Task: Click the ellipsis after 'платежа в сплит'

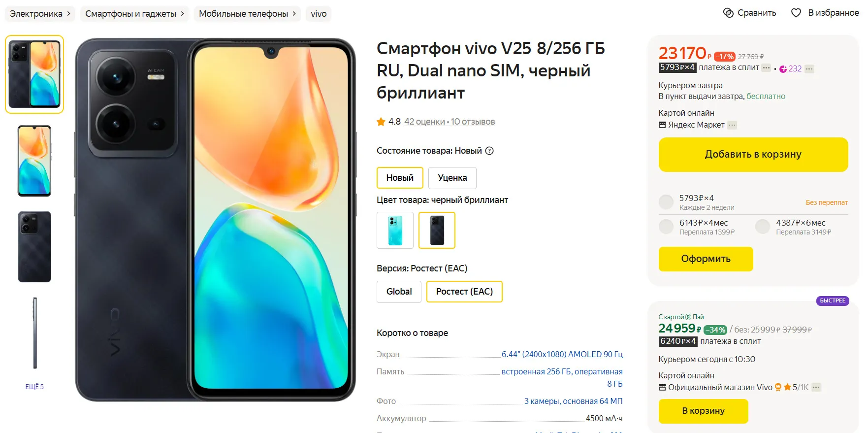Action: [x=766, y=68]
